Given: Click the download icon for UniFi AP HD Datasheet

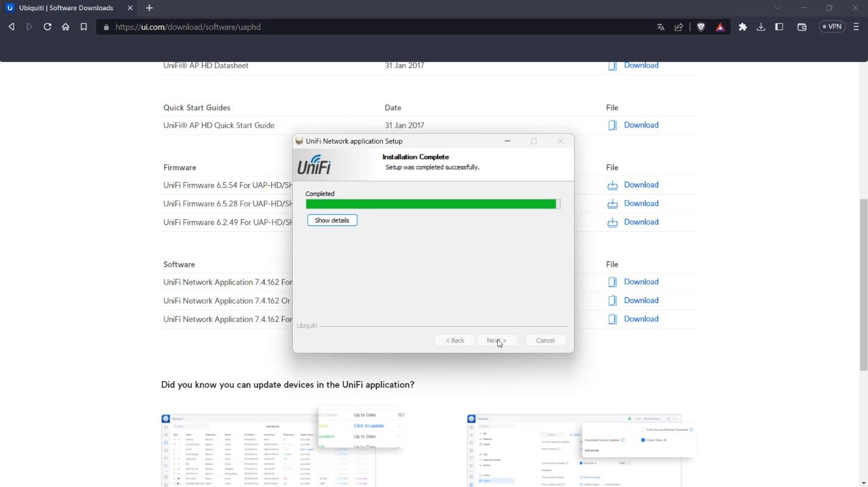Looking at the screenshot, I should pos(612,65).
